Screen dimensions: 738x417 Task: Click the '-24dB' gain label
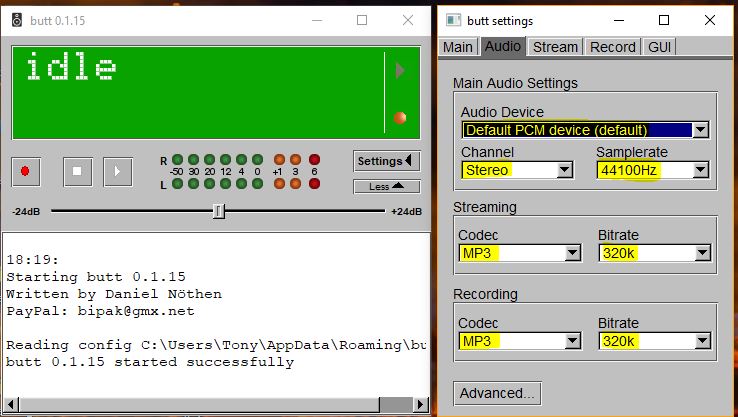tap(26, 212)
